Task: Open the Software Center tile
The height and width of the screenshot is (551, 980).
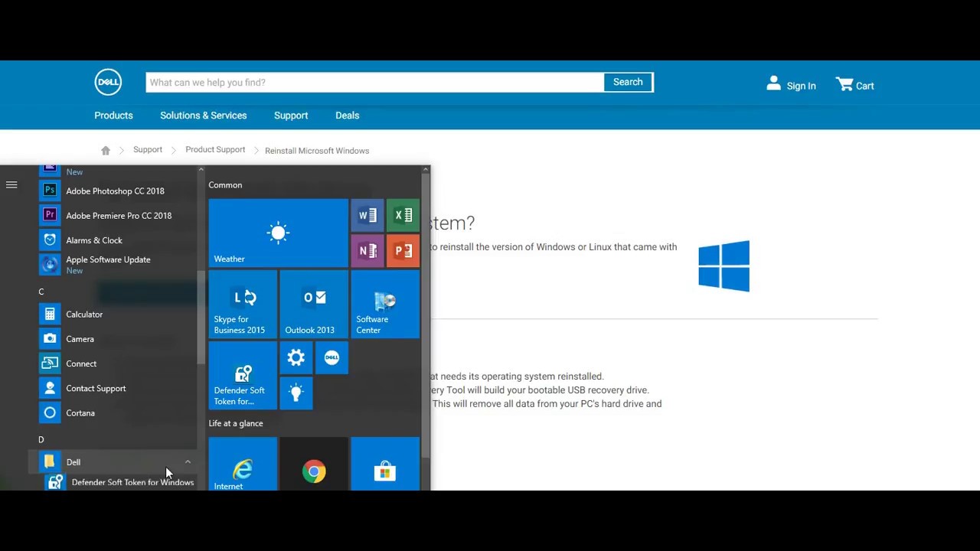Action: tap(385, 305)
